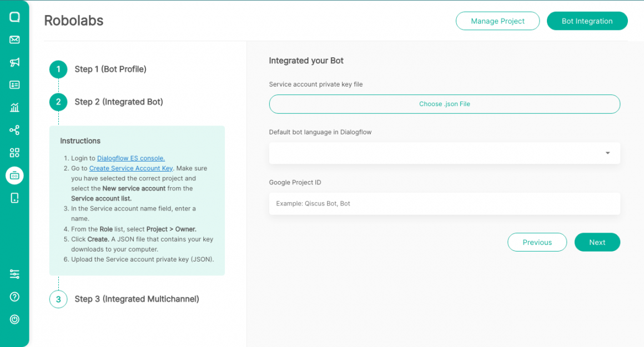Click the Help question mark icon

14,296
